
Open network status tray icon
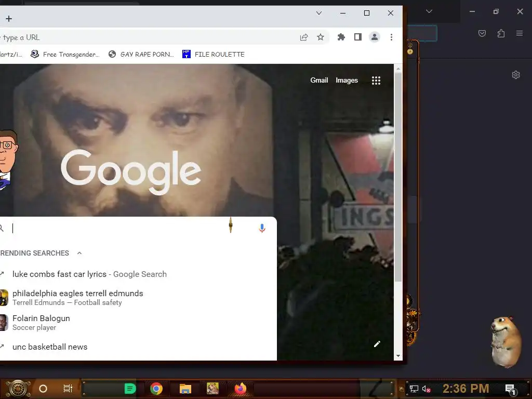tap(414, 389)
